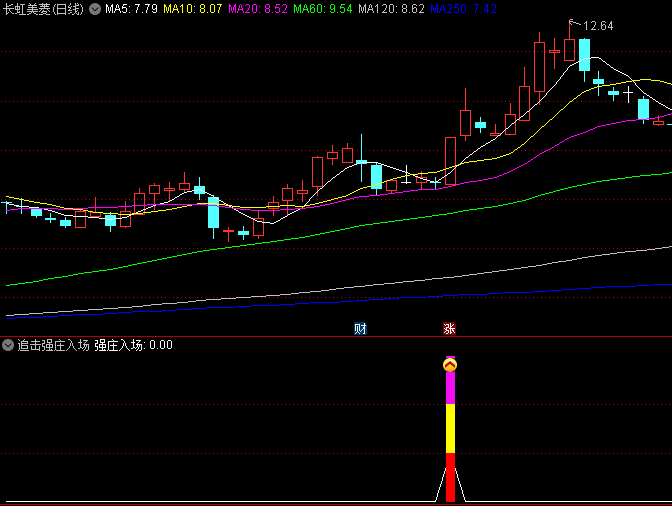Screen dimensions: 672x506
Task: Select the MA10 yellow average label
Action: coord(193,8)
